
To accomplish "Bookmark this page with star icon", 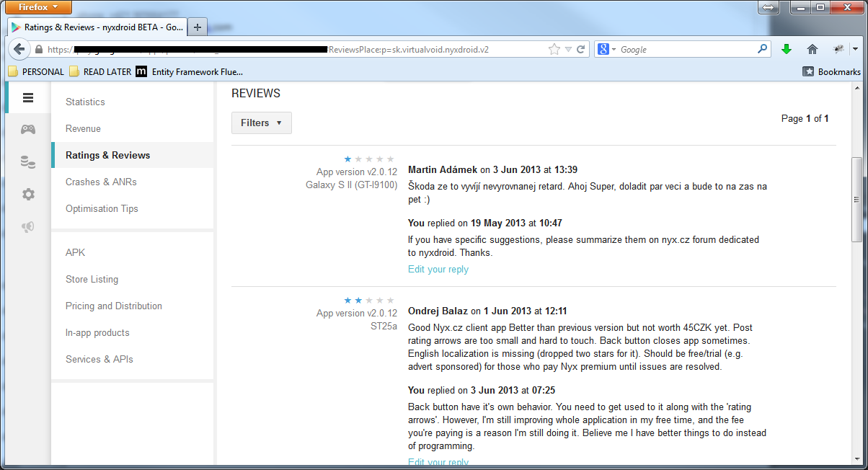I will pos(554,49).
